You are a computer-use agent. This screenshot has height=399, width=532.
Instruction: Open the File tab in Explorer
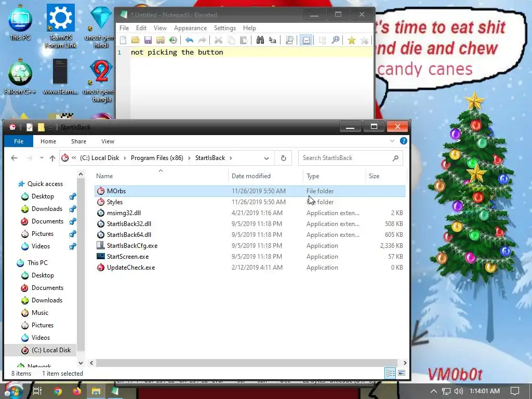pyautogui.click(x=19, y=141)
